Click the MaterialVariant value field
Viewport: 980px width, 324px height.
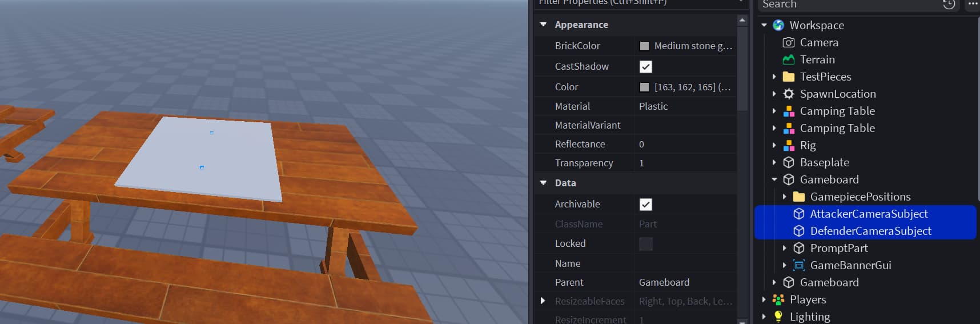point(685,125)
